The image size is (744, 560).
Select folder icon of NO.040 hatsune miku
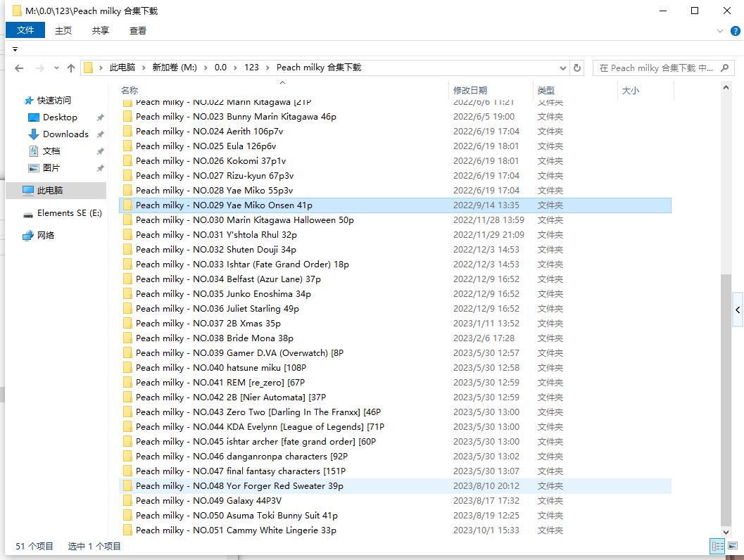pos(127,368)
